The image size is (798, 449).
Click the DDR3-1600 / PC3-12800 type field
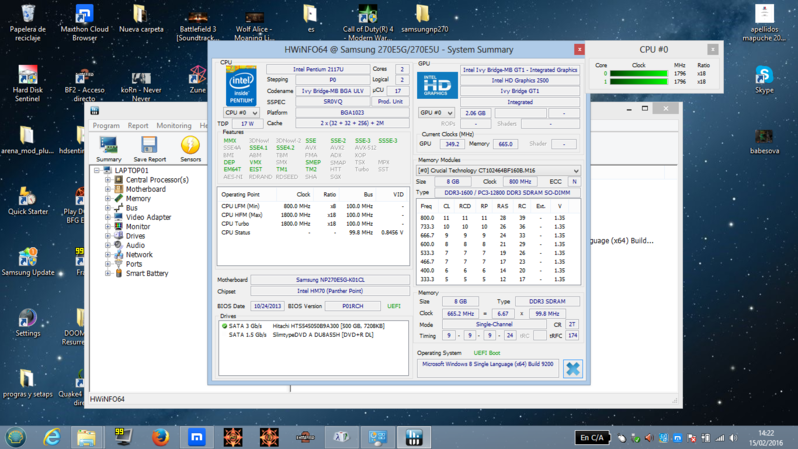(507, 192)
